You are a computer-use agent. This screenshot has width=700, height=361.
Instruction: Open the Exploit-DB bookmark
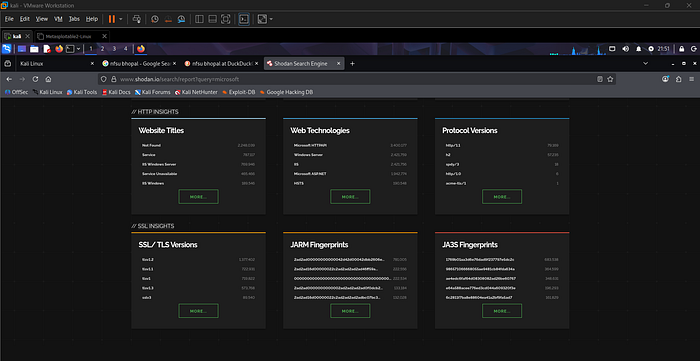click(238, 92)
